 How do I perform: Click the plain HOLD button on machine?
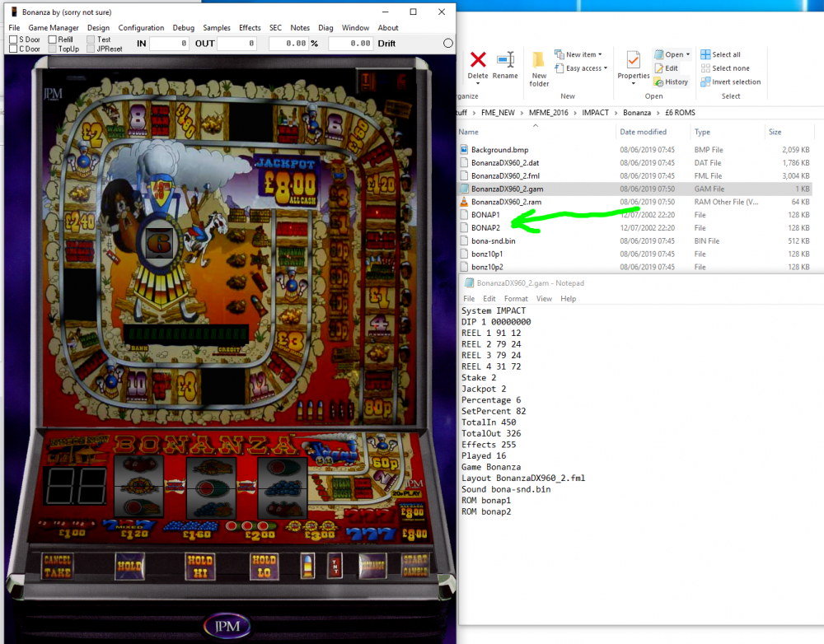click(x=129, y=567)
